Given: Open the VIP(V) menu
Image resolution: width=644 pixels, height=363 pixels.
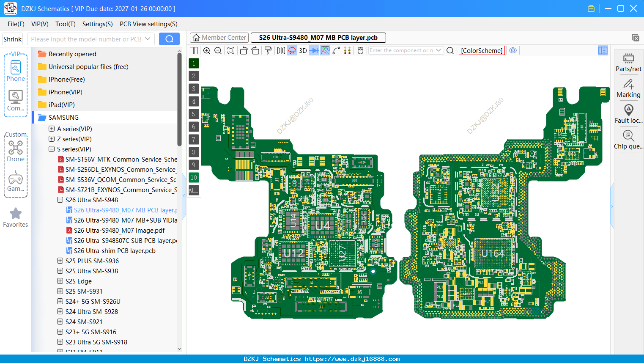Looking at the screenshot, I should point(40,24).
